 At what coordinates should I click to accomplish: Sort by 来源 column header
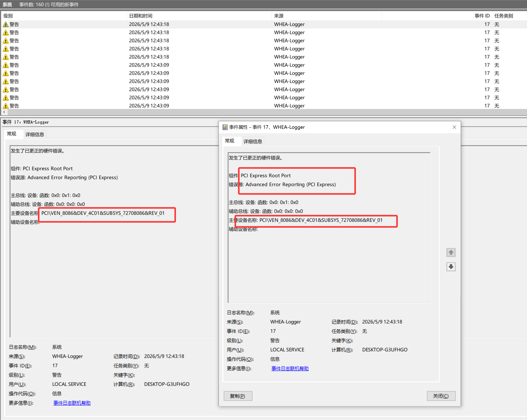pos(327,16)
